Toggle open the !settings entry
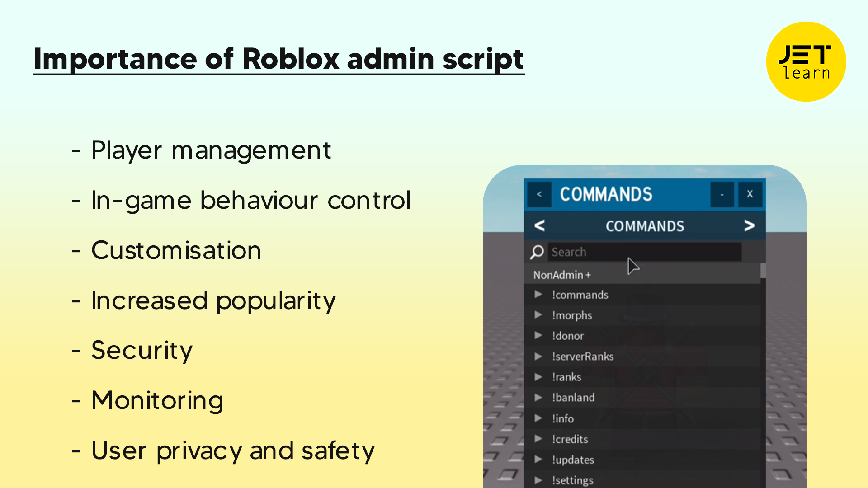This screenshot has width=868, height=488. tap(573, 480)
